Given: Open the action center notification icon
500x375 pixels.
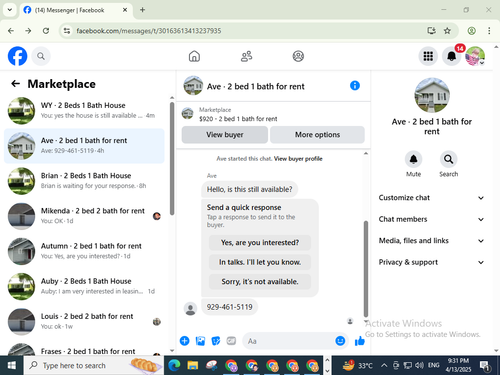Looking at the screenshot, I should point(485,366).
